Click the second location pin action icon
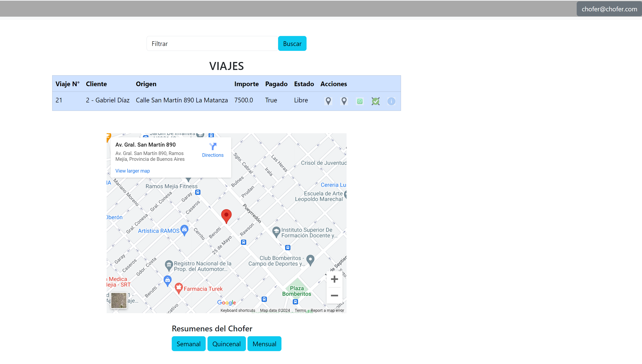The image size is (642, 364). click(x=344, y=101)
